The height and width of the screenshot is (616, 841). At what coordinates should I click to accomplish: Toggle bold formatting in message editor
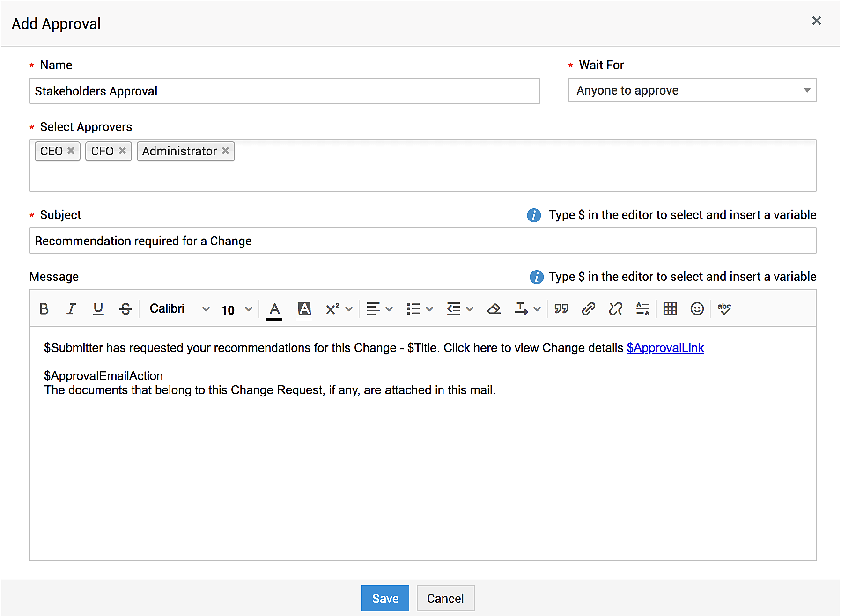coord(44,309)
